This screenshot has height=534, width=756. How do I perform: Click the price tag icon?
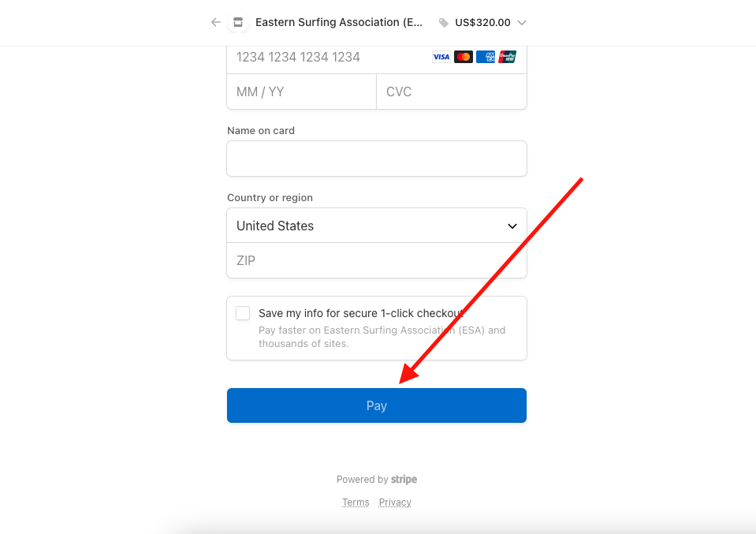pos(444,23)
